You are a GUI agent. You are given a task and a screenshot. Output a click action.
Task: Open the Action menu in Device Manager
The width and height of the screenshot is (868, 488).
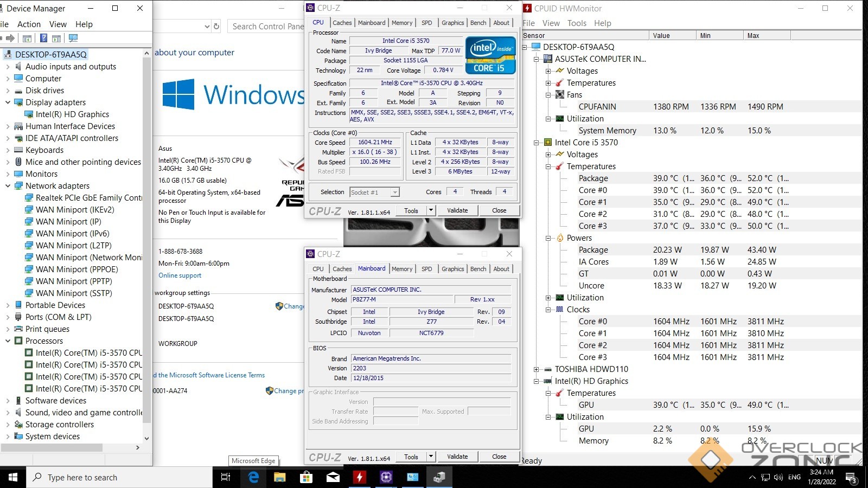click(x=29, y=24)
